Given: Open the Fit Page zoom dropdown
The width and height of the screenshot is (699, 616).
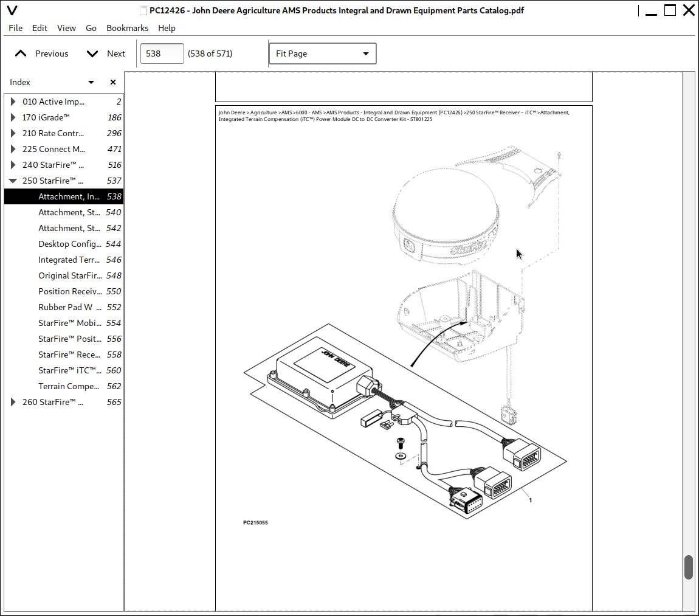Looking at the screenshot, I should [323, 54].
